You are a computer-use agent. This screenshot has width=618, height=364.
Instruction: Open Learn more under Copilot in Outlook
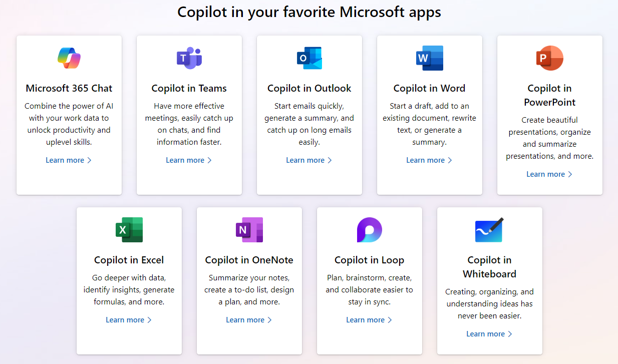click(309, 160)
